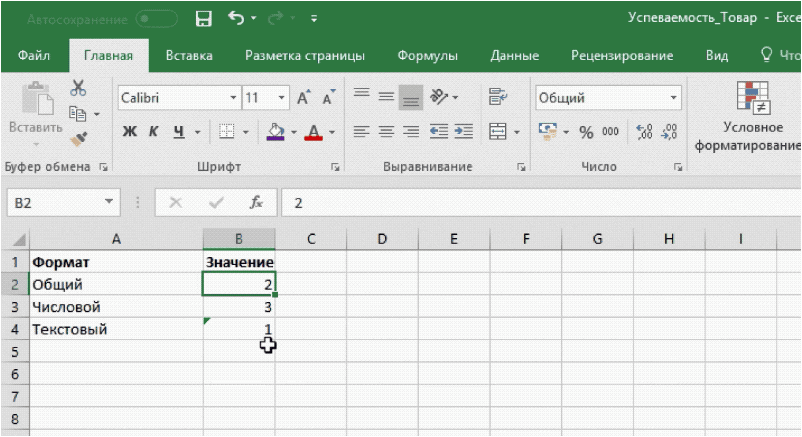This screenshot has height=437, width=802.
Task: Align text right
Action: (411, 132)
